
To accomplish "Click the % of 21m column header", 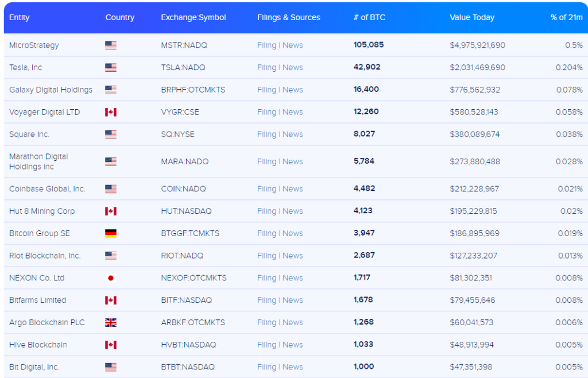I will 567,17.
